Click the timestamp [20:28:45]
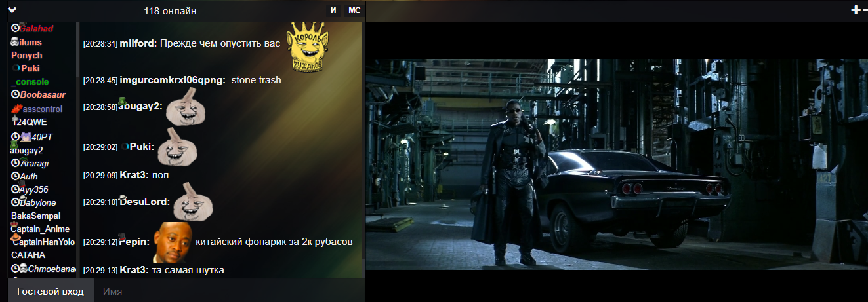 (x=100, y=81)
